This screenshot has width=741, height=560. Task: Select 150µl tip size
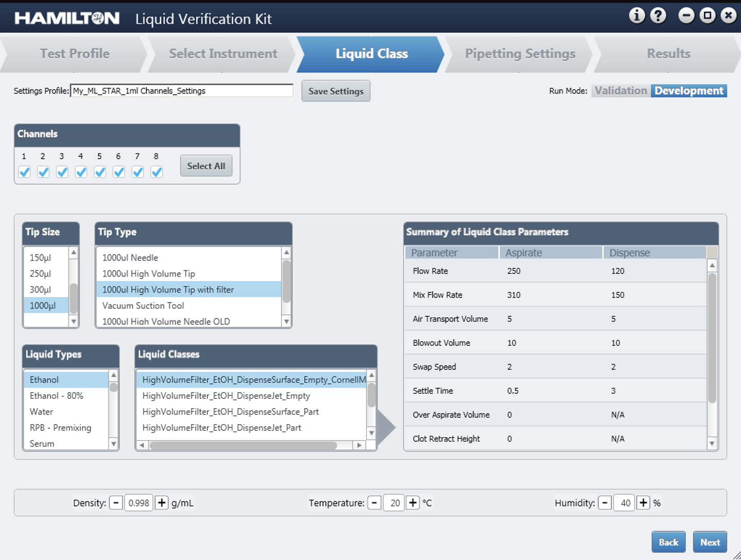[x=46, y=257]
